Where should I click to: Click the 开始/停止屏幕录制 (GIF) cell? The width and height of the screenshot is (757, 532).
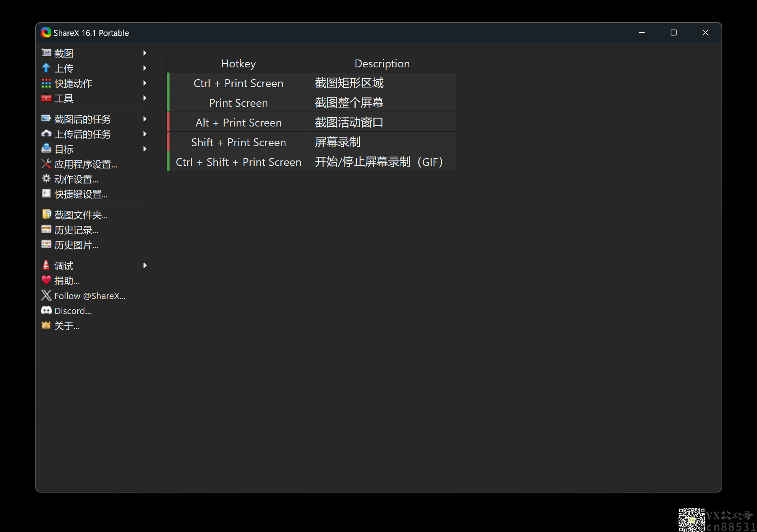[382, 162]
